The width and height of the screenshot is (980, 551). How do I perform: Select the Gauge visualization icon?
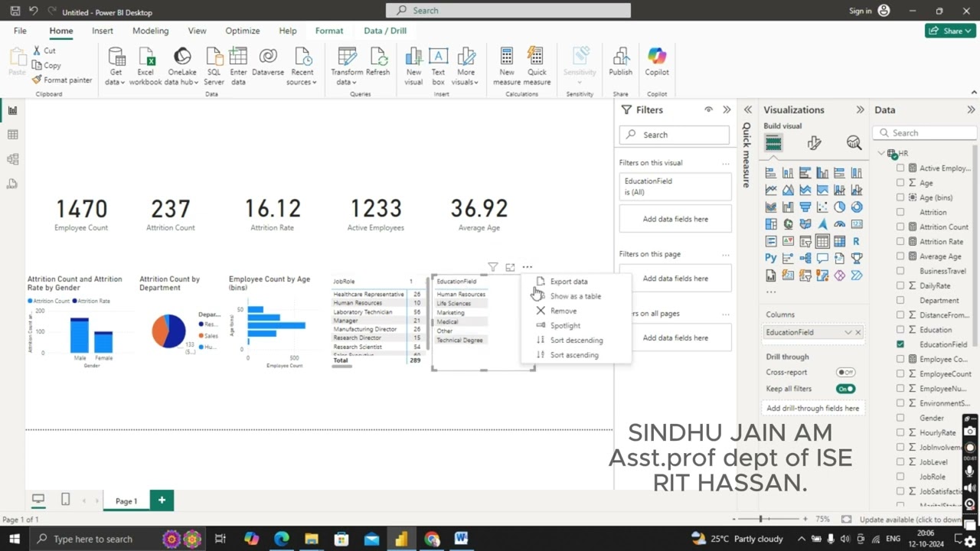(x=840, y=224)
